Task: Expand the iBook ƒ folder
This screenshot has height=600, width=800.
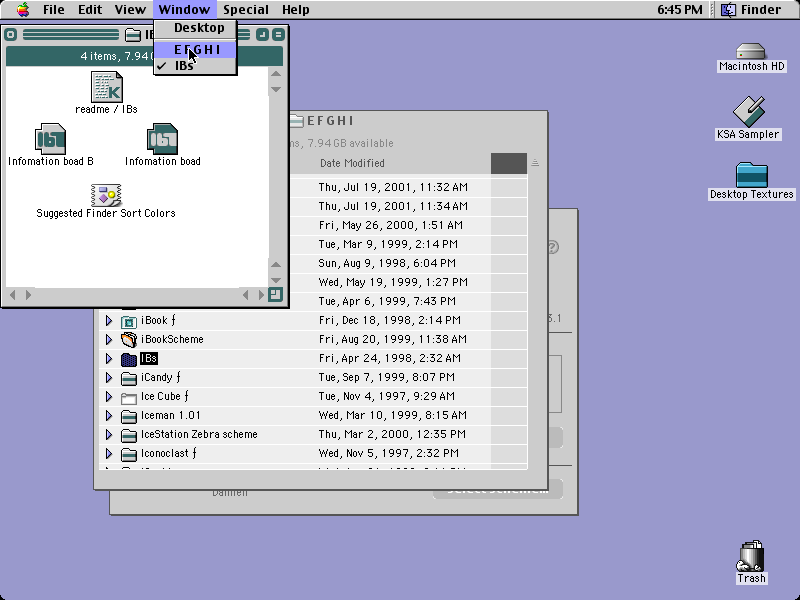Action: pyautogui.click(x=109, y=321)
